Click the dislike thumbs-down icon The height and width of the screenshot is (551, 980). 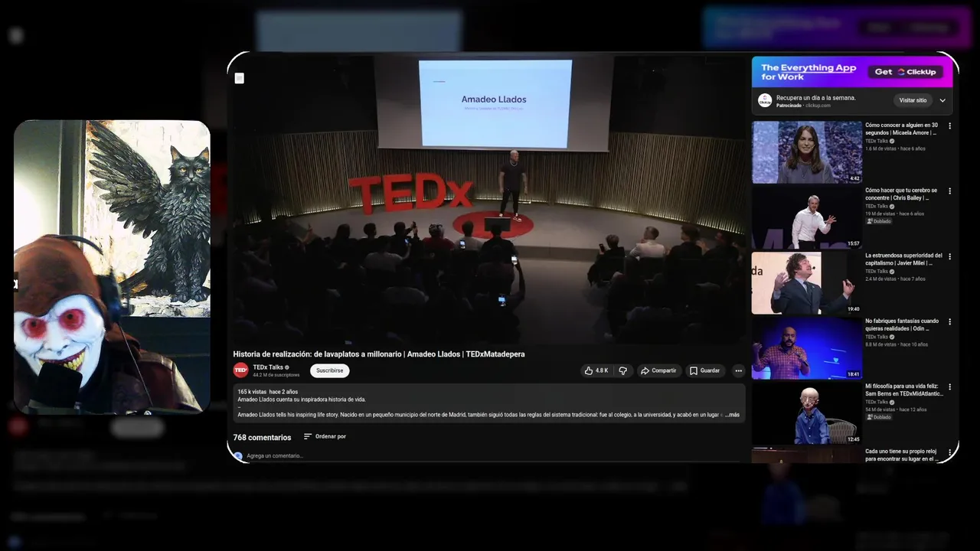[x=622, y=370]
